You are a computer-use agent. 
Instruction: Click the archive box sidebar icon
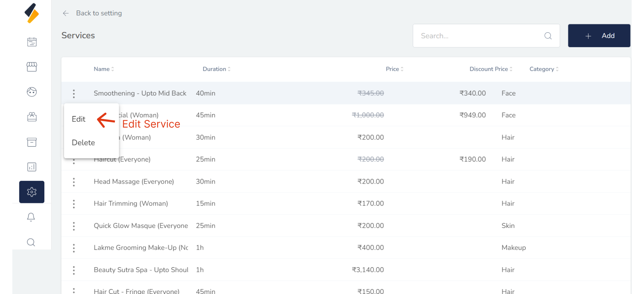[32, 142]
